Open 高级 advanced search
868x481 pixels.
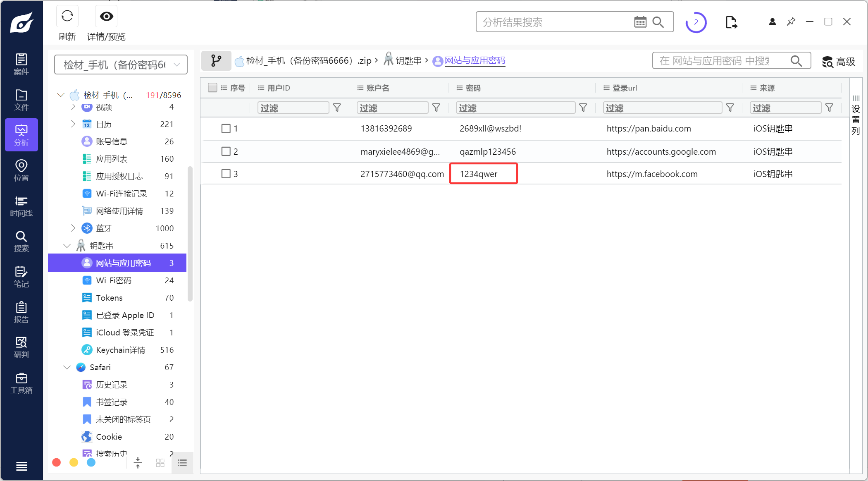(838, 62)
